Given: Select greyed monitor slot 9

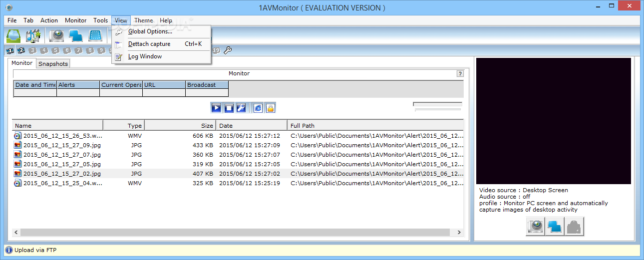Looking at the screenshot, I should 102,50.
